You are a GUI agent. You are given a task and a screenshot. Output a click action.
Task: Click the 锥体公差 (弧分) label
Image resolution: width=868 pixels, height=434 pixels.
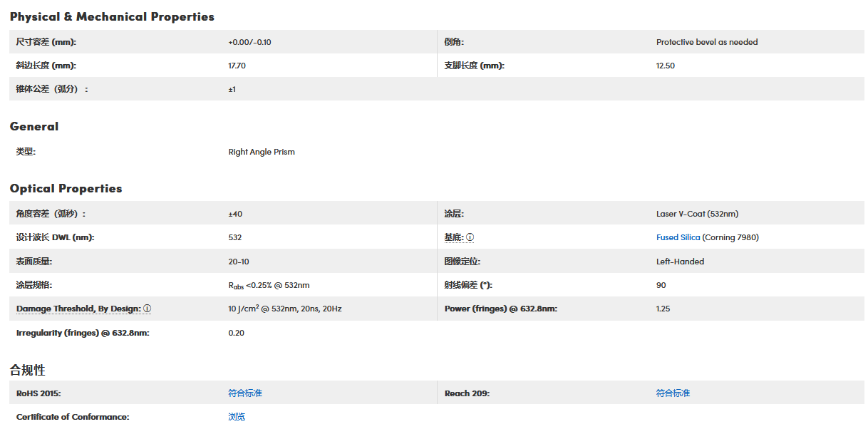tap(53, 89)
